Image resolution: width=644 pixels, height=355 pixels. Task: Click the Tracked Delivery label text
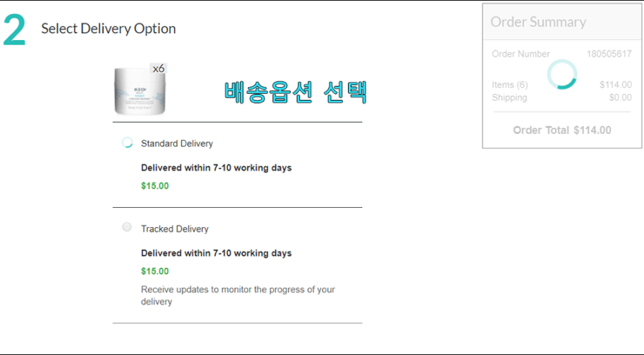tap(175, 229)
